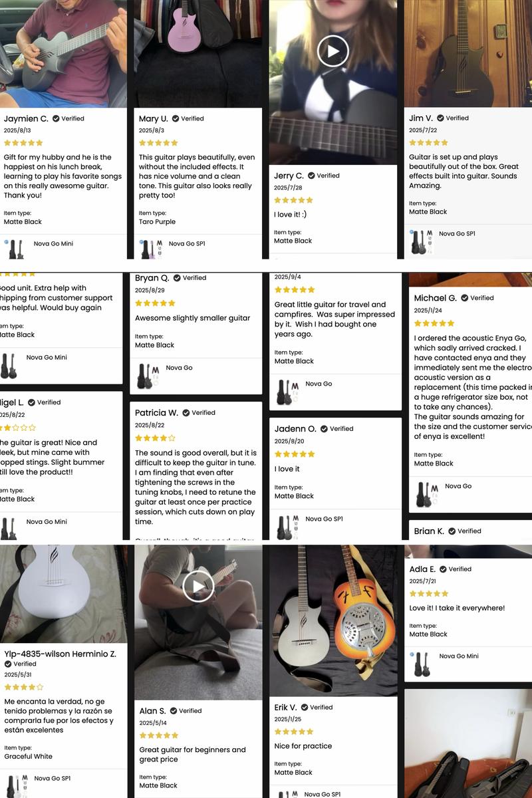This screenshot has width=532, height=798.
Task: Follow Nova Go link in Michael G.'s review
Action: (458, 486)
